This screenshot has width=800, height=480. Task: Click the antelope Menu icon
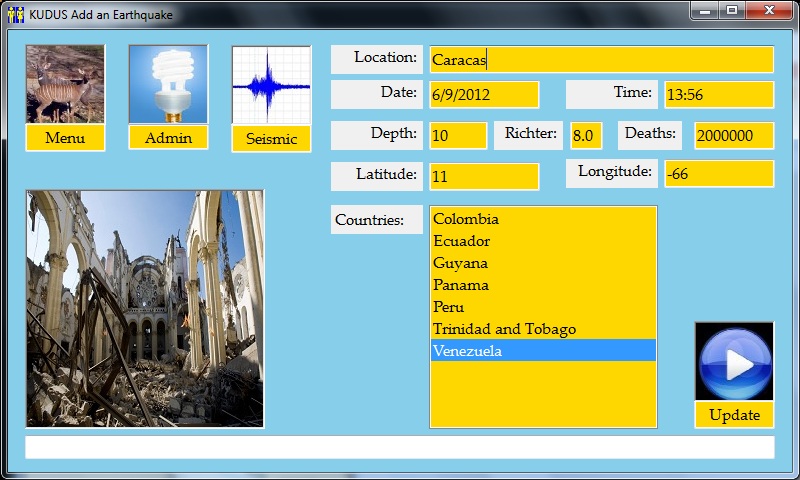pos(65,84)
